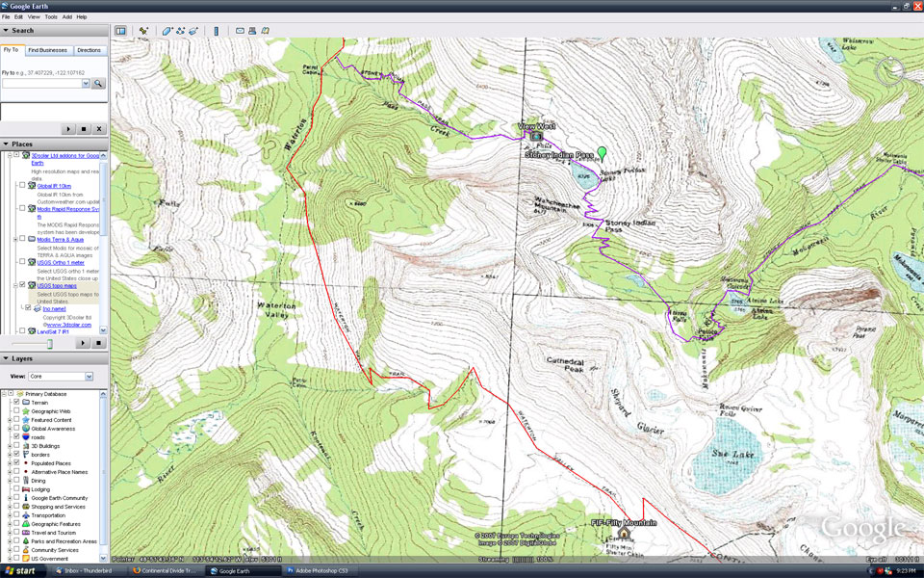Collapse the Places panel

(x=6, y=144)
